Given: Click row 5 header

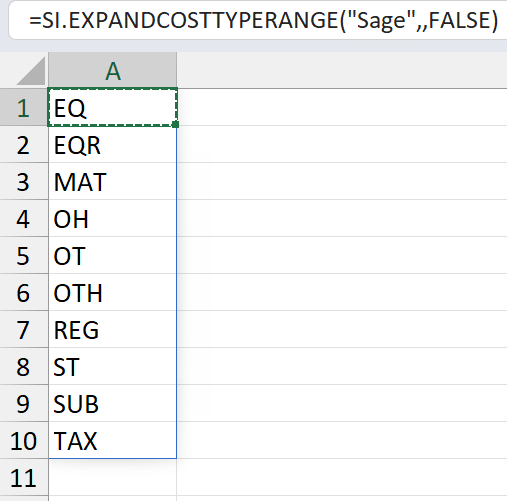Looking at the screenshot, I should (24, 256).
